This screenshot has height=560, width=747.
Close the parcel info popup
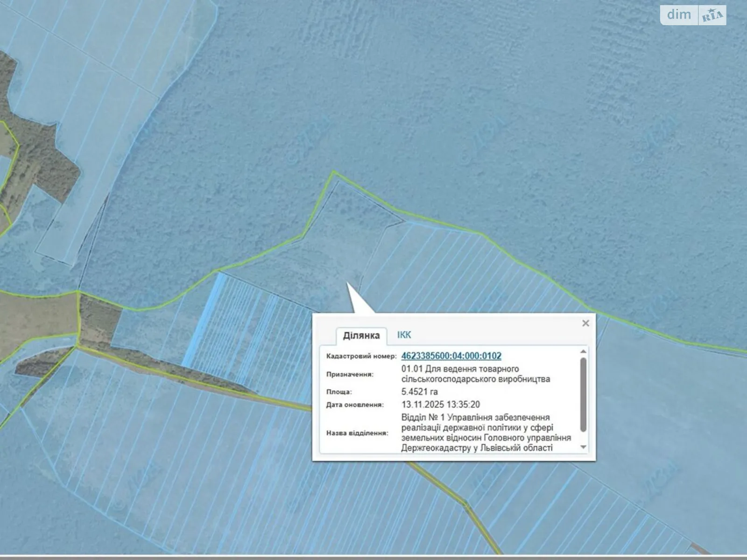coord(585,323)
